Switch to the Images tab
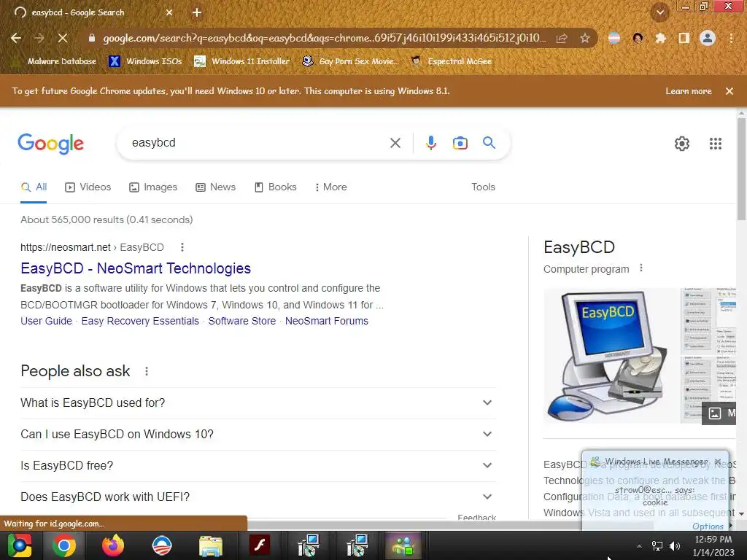This screenshot has width=747, height=560. click(153, 187)
